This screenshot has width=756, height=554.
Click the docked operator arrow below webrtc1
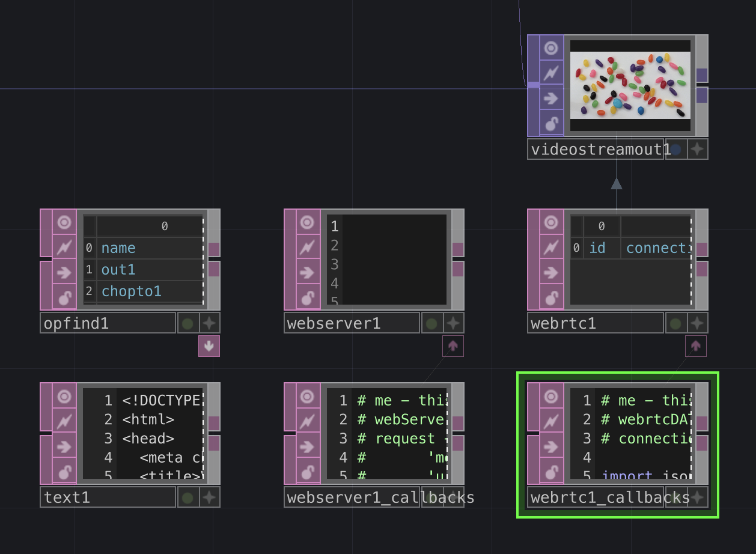pyautogui.click(x=696, y=346)
